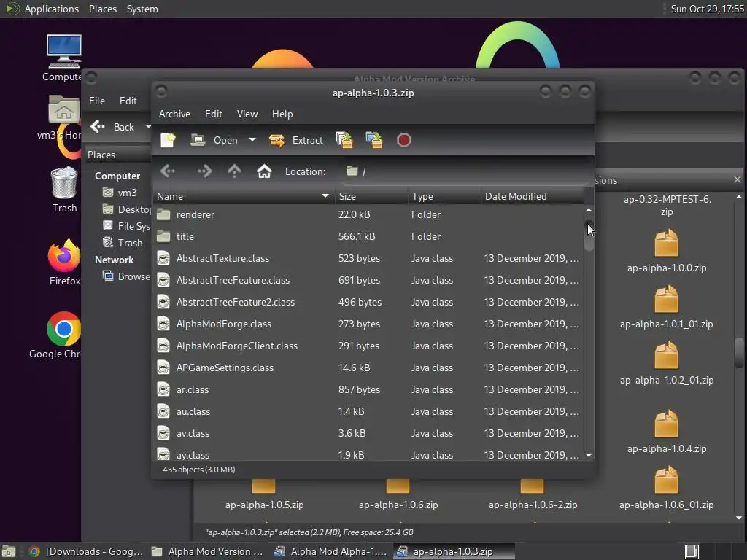Switch to Alpha Mod Version taskbar window
Viewport: 747px width, 560px height.
coord(207,551)
